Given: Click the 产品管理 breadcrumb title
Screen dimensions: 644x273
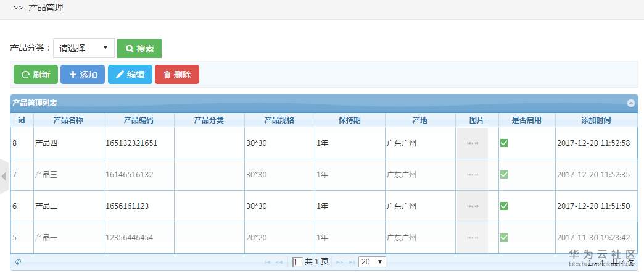Looking at the screenshot, I should pyautogui.click(x=46, y=8).
